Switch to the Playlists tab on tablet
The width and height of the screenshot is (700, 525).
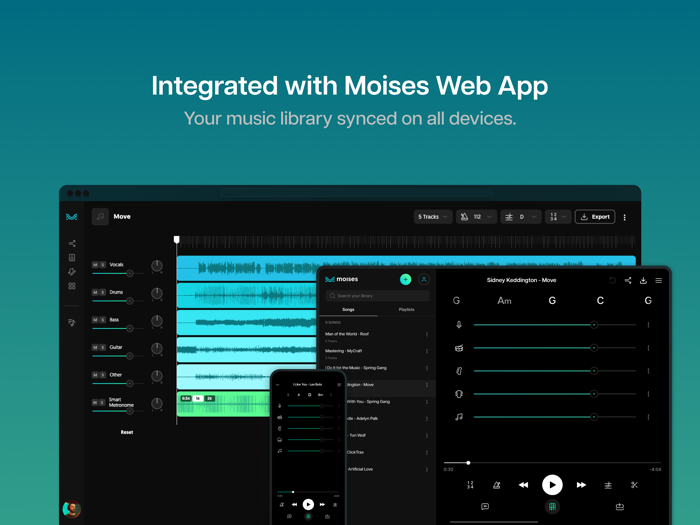pyautogui.click(x=406, y=310)
